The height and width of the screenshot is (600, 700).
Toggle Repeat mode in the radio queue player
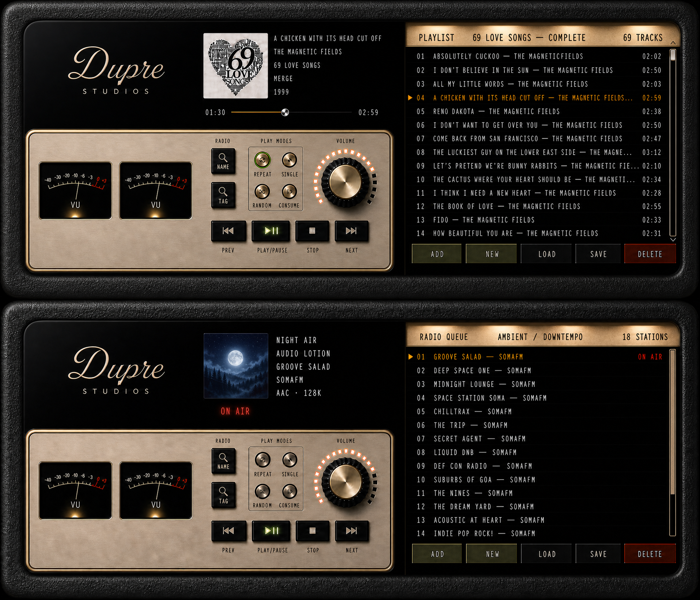(262, 460)
